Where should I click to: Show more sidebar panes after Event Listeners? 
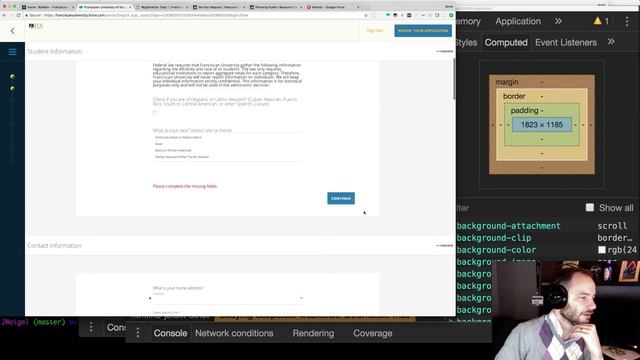click(x=611, y=42)
